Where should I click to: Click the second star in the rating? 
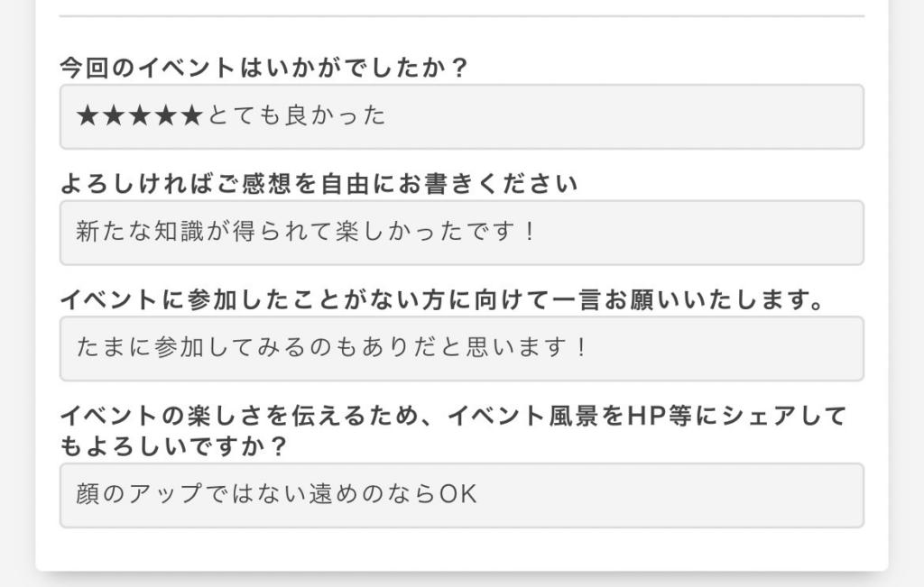pos(114,115)
